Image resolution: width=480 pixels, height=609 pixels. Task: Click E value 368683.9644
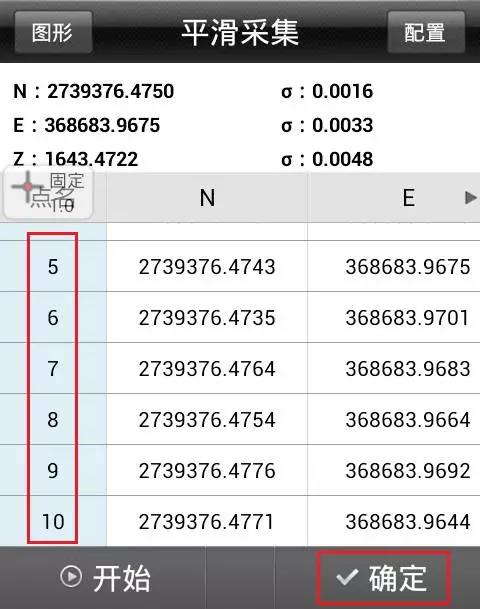click(408, 522)
